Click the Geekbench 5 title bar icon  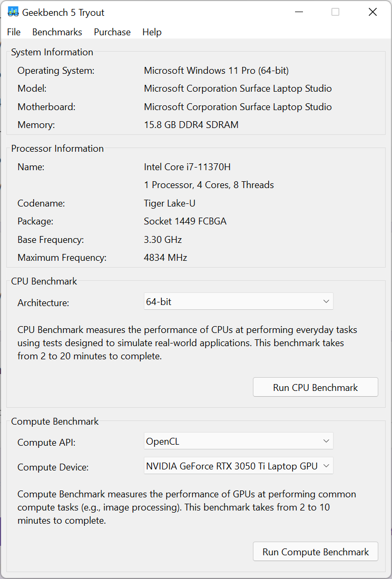pyautogui.click(x=12, y=12)
